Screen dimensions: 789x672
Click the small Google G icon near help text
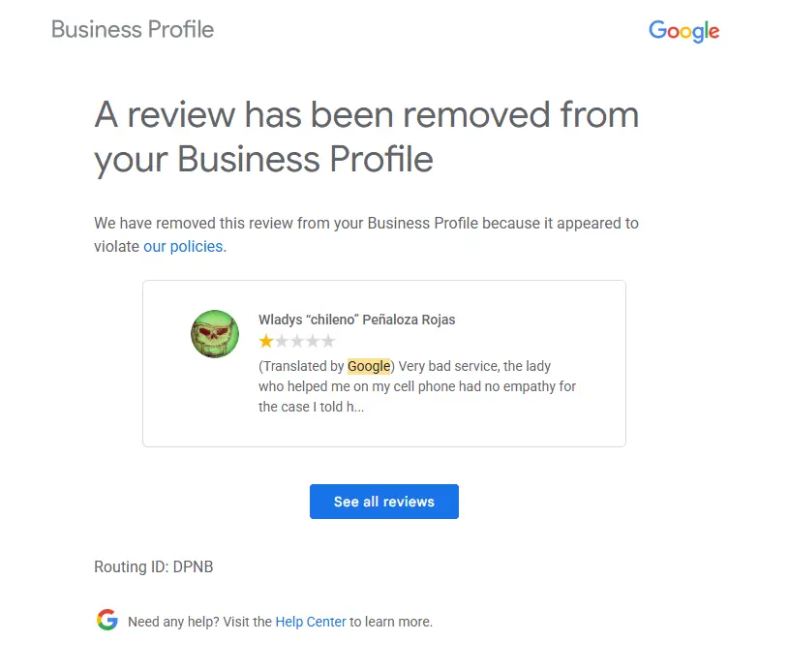pos(107,621)
